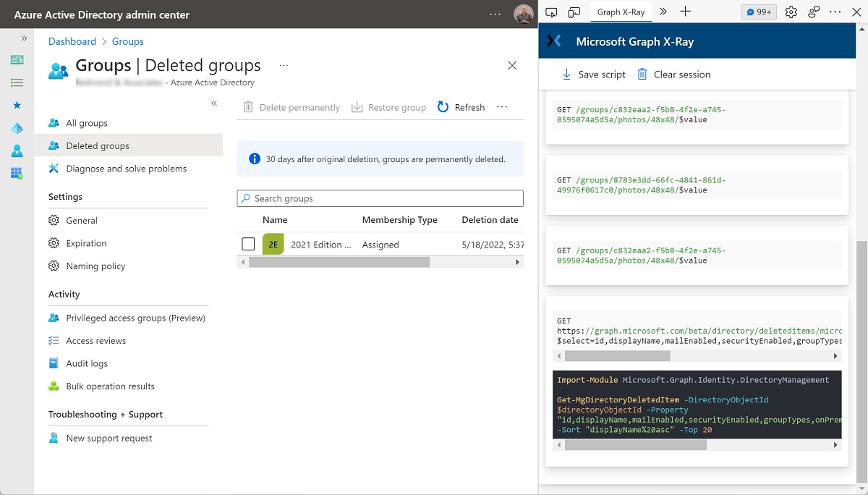
Task: Show more DevTools tabs
Action: (663, 12)
